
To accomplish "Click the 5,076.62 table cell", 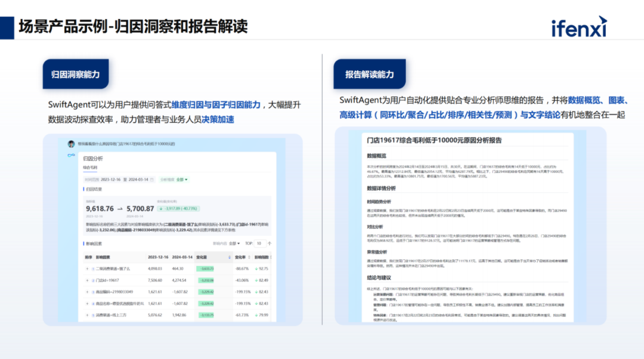I will [x=155, y=315].
